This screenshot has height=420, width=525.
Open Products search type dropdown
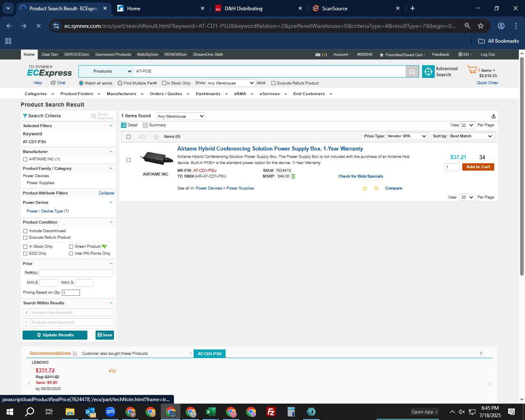(x=106, y=71)
